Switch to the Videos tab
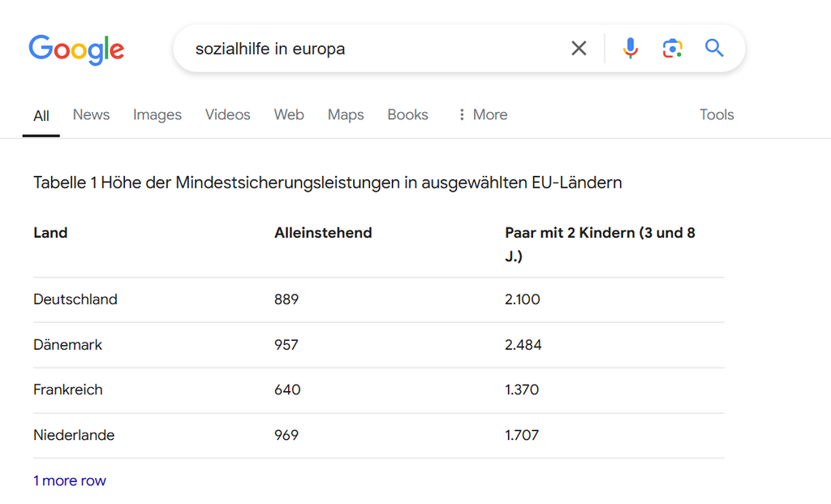 (228, 114)
